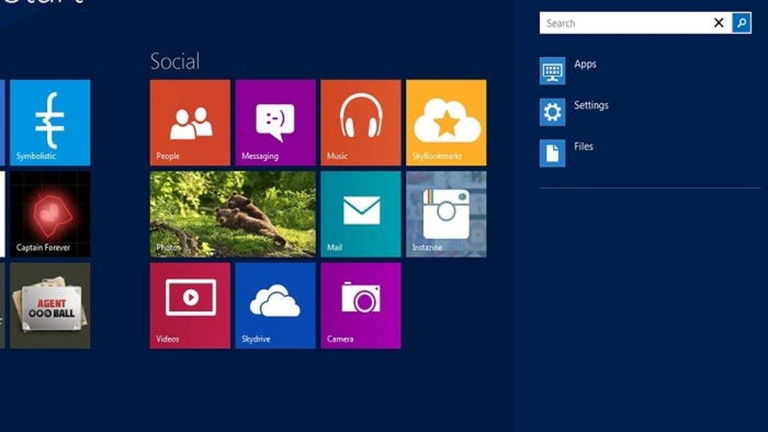Launch the Instazine tile
768x432 pixels.
(446, 214)
